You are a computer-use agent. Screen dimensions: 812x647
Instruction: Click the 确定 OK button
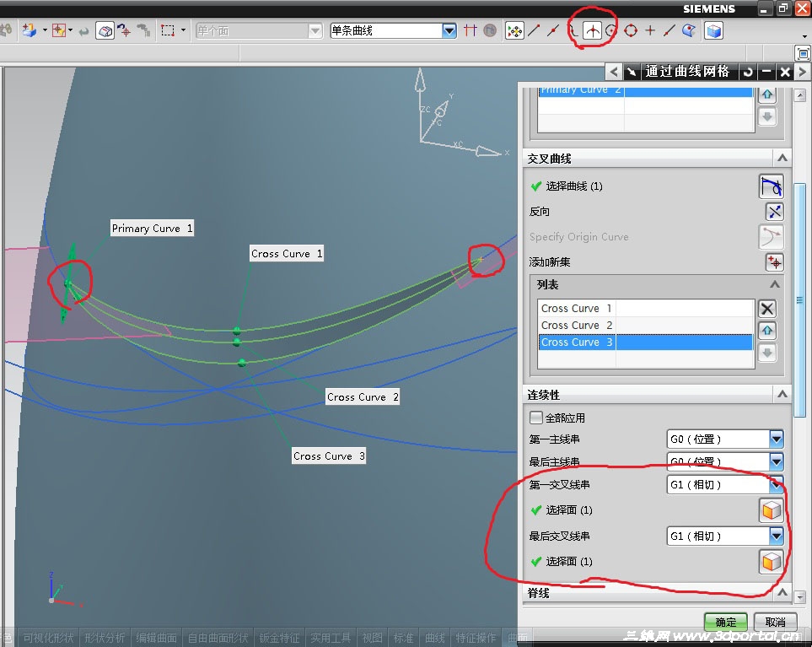(725, 623)
